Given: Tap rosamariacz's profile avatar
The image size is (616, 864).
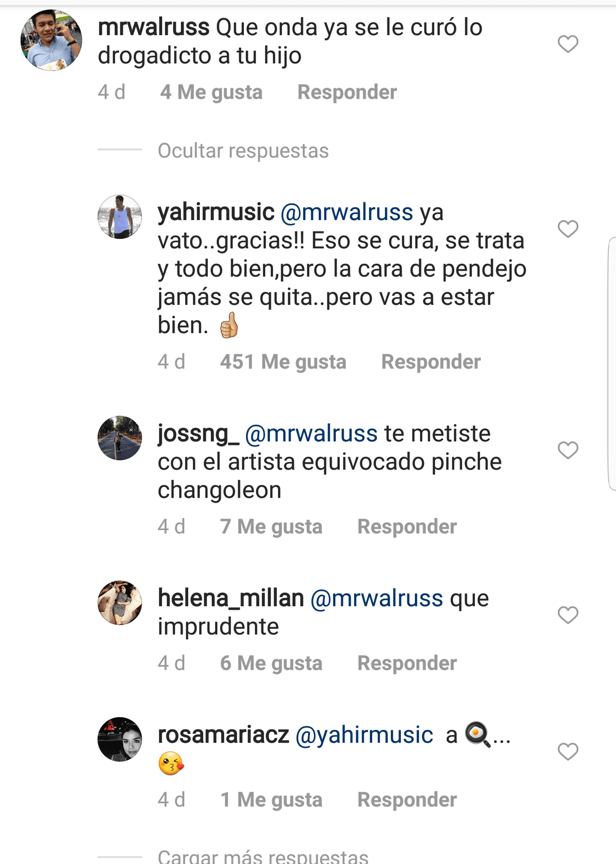Looking at the screenshot, I should pos(120,739).
